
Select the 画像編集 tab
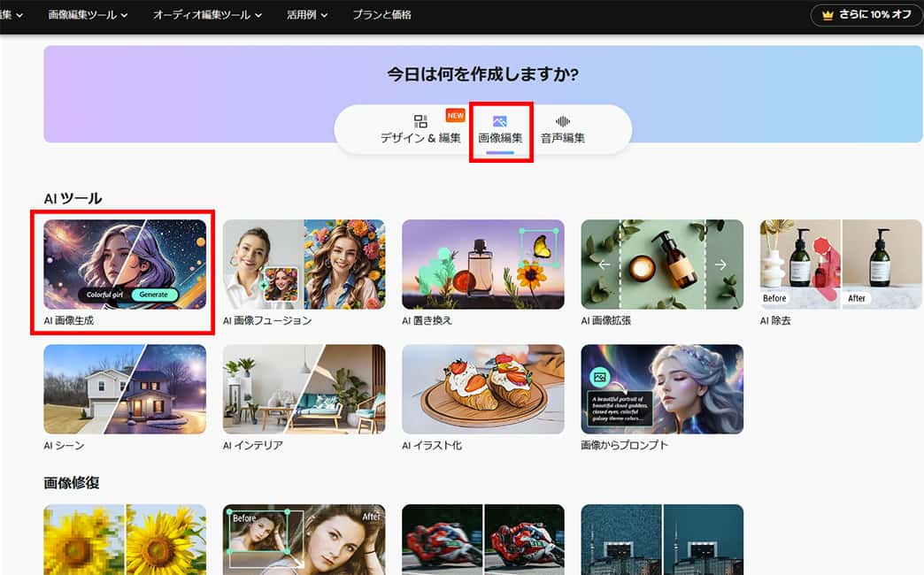point(500,131)
